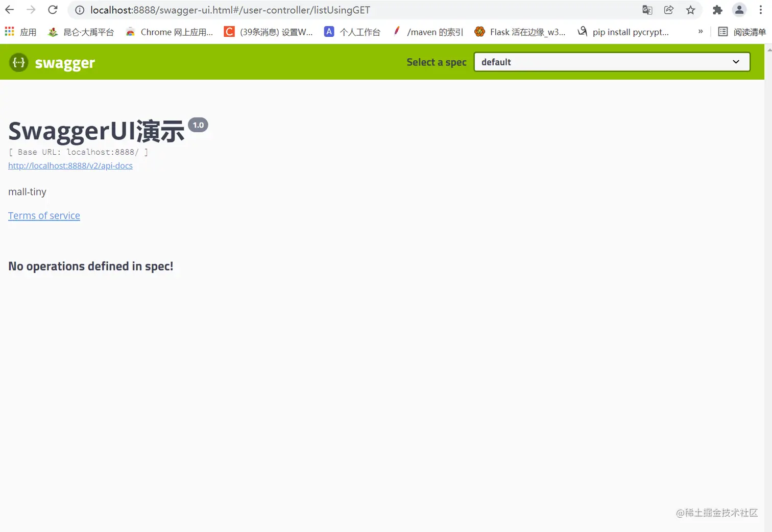Click the SwaggerUI演示 heading
The width and height of the screenshot is (772, 532).
coord(96,131)
